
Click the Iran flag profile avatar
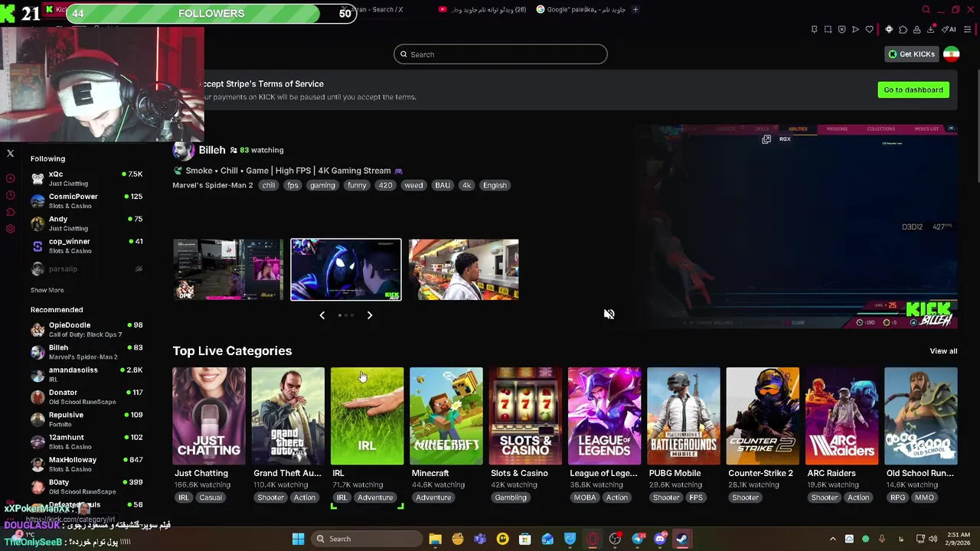click(x=951, y=54)
